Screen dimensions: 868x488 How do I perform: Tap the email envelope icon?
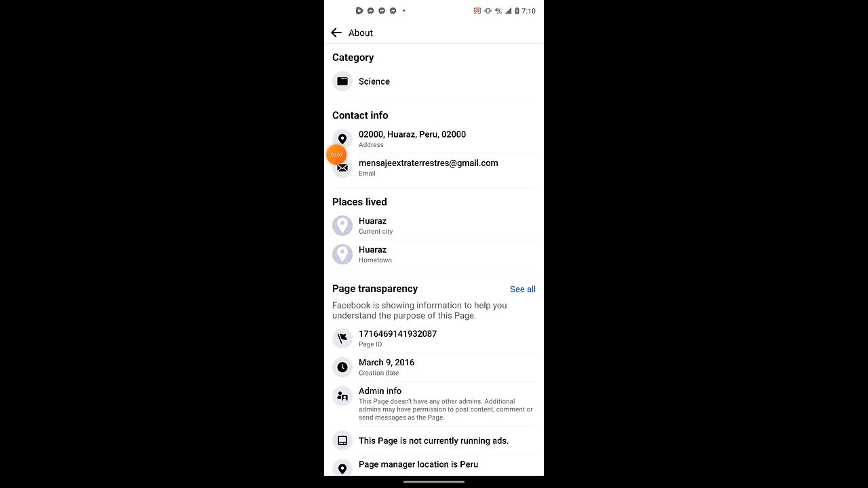point(342,168)
